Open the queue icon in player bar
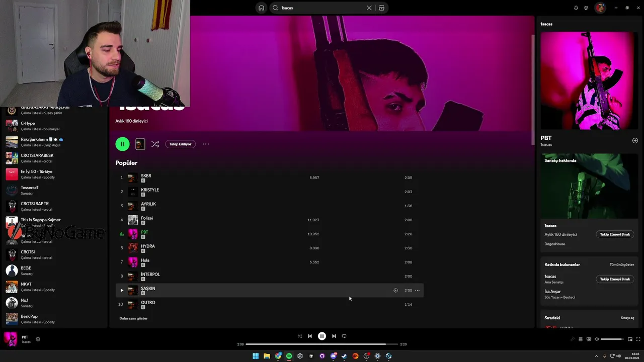Screen dimensions: 644x362 pyautogui.click(x=581, y=339)
